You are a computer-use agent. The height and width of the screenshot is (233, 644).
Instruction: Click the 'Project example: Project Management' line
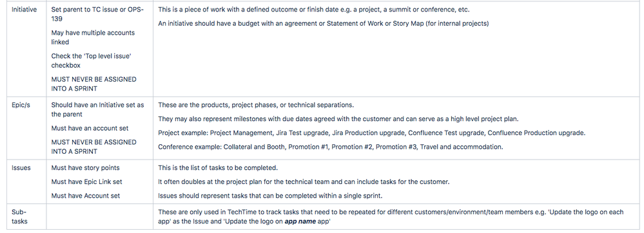tap(372, 133)
